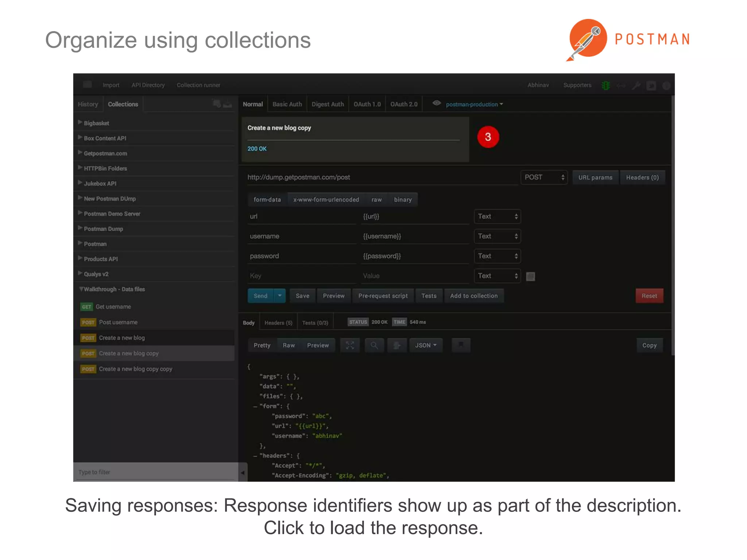The height and width of the screenshot is (560, 747).
Task: Expand the New Postman DUmp collection
Action: [x=80, y=198]
